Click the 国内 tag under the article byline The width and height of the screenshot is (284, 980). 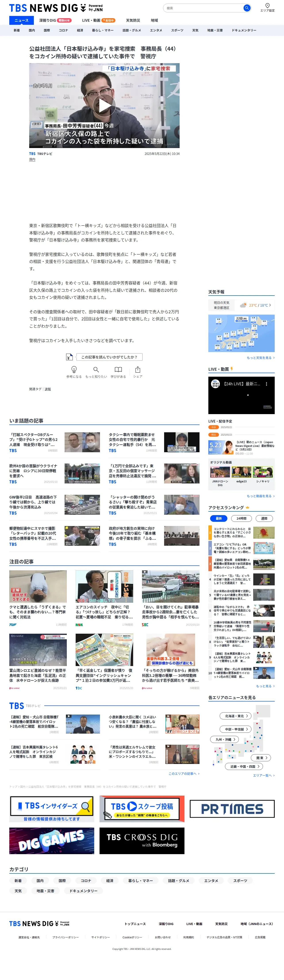(32, 160)
